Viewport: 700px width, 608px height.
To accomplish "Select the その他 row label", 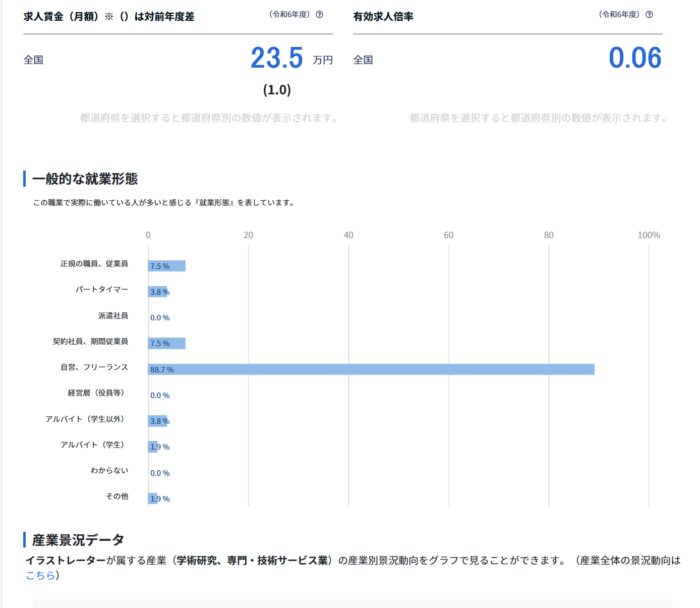I will (117, 496).
